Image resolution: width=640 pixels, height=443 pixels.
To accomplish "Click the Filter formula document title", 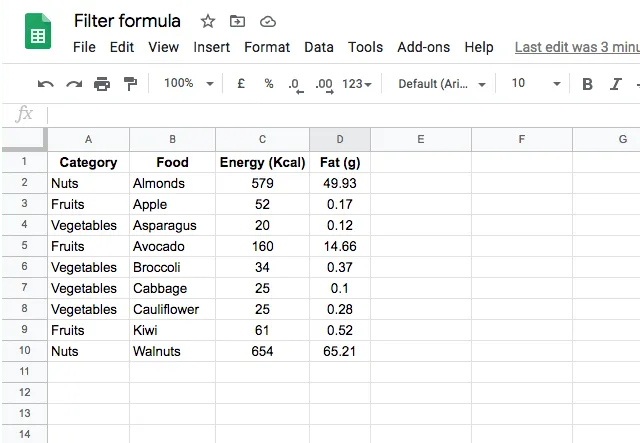I will [x=127, y=21].
